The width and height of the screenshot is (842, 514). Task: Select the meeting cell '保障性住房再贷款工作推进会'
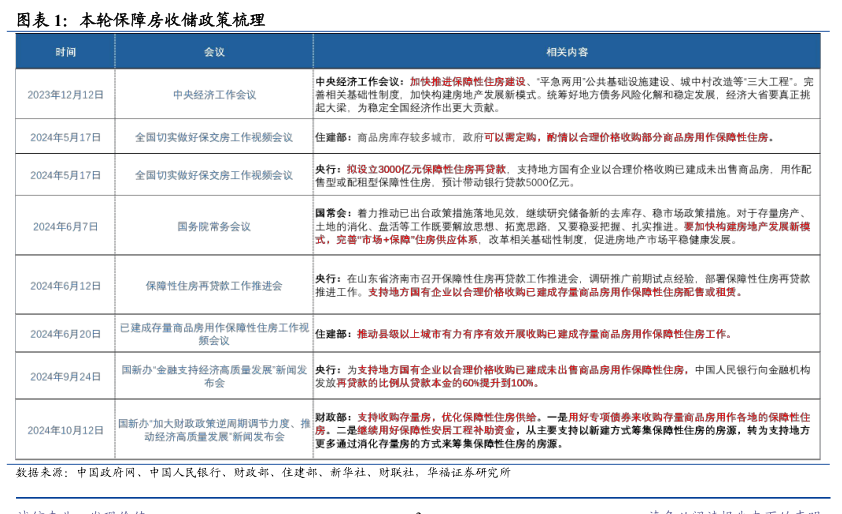coord(214,286)
